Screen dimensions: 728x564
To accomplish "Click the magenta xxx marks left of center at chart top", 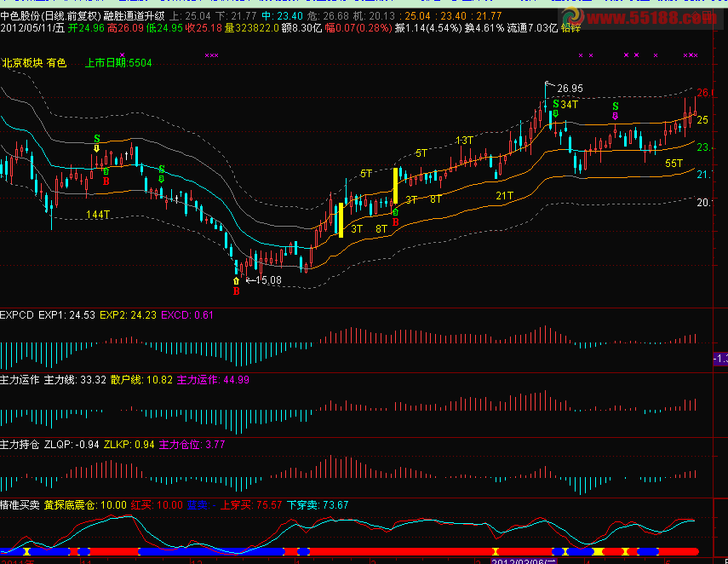I will [x=212, y=55].
